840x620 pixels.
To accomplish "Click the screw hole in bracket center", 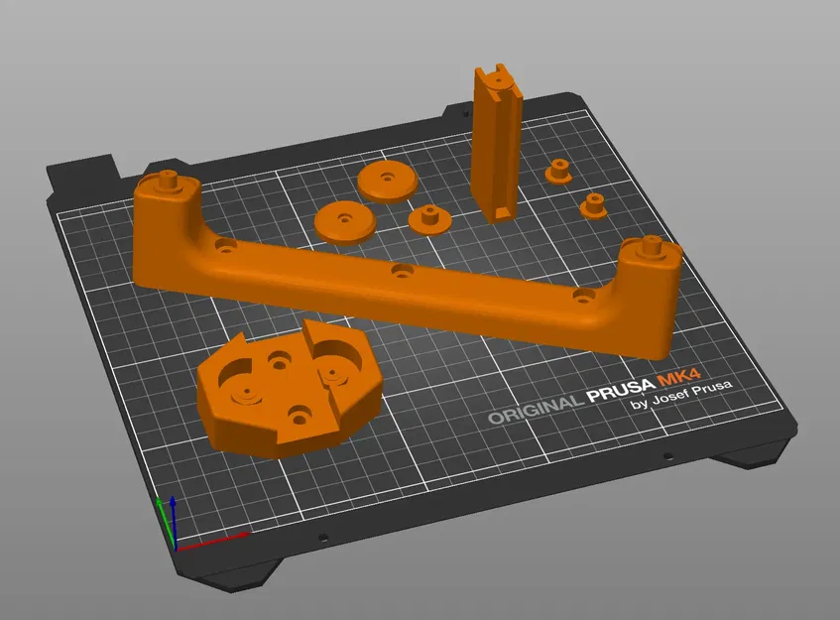I will pos(402,269).
